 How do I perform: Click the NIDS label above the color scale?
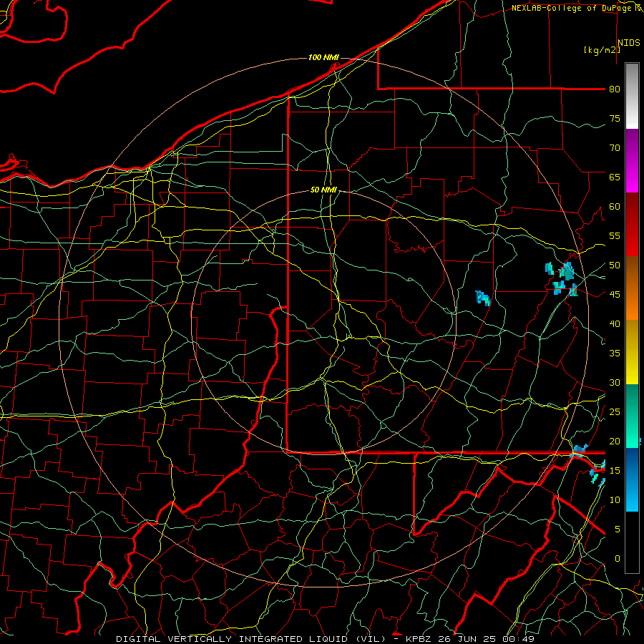point(629,43)
